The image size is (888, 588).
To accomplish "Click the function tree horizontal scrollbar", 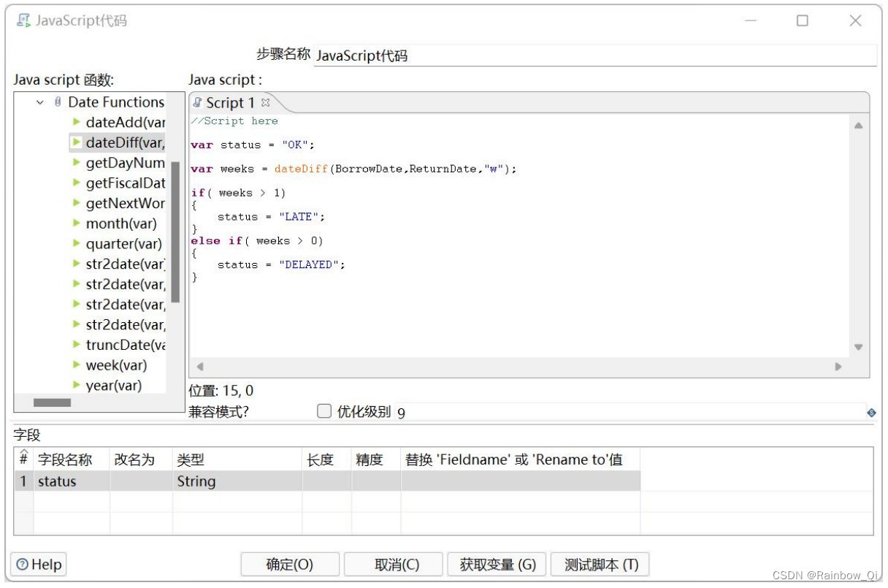I will click(x=53, y=402).
